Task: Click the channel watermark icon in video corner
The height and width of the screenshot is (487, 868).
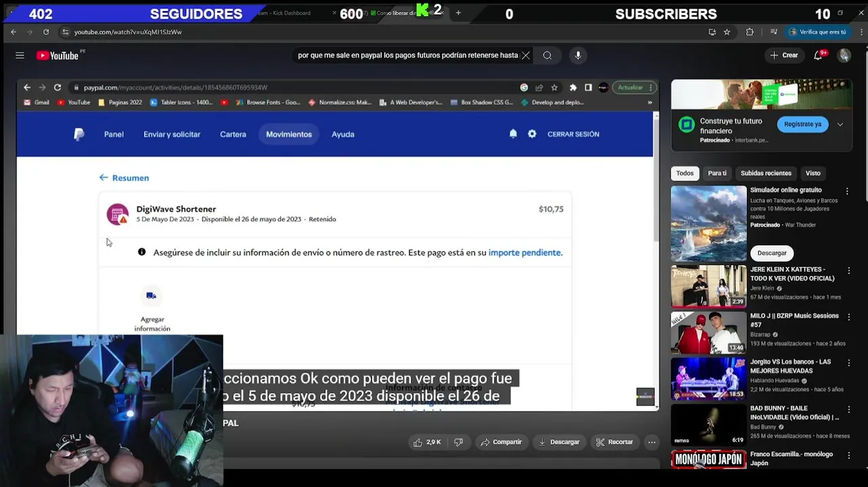Action: point(645,397)
